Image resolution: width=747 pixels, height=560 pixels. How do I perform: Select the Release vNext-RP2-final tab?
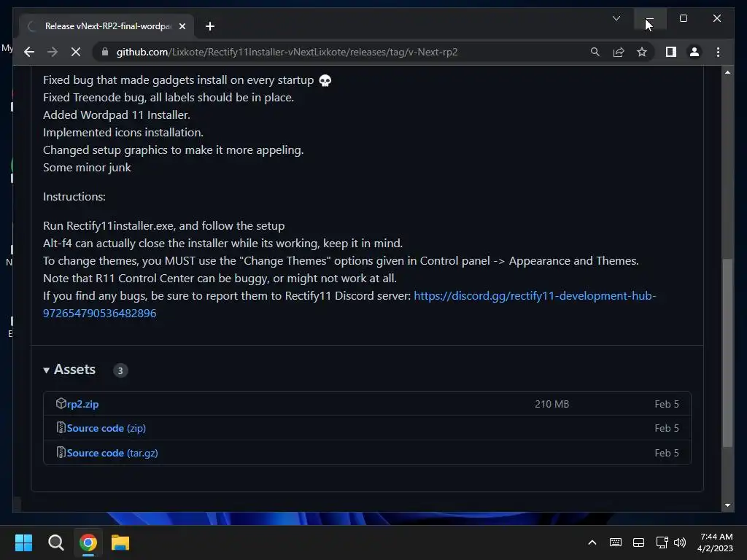(107, 26)
